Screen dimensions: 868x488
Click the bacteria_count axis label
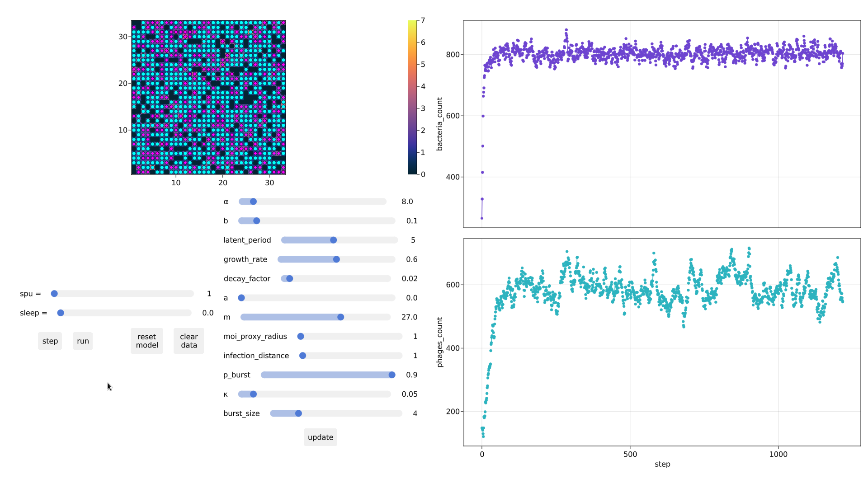439,124
